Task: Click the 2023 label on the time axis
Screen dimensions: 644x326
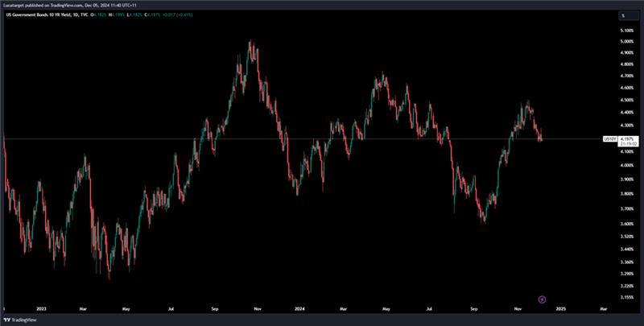Action: point(40,308)
